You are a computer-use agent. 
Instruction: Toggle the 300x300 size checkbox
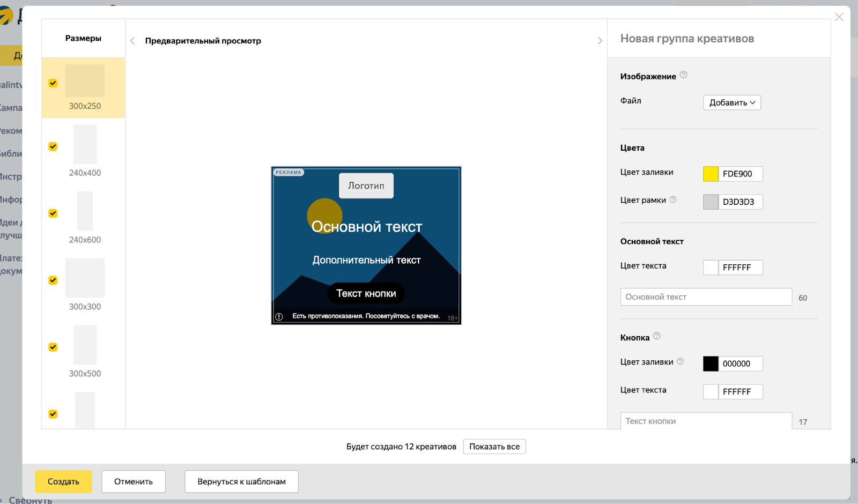[x=53, y=280]
